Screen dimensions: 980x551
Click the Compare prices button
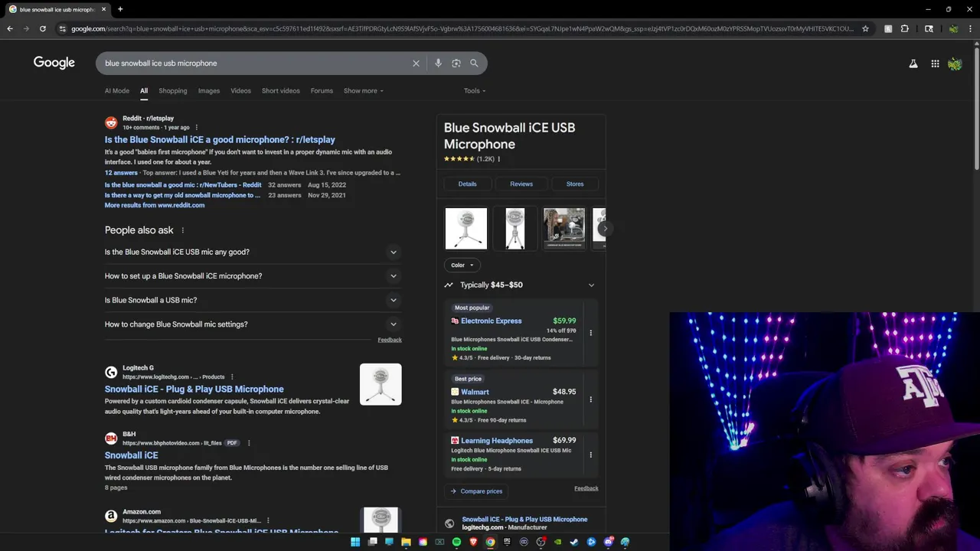(476, 491)
